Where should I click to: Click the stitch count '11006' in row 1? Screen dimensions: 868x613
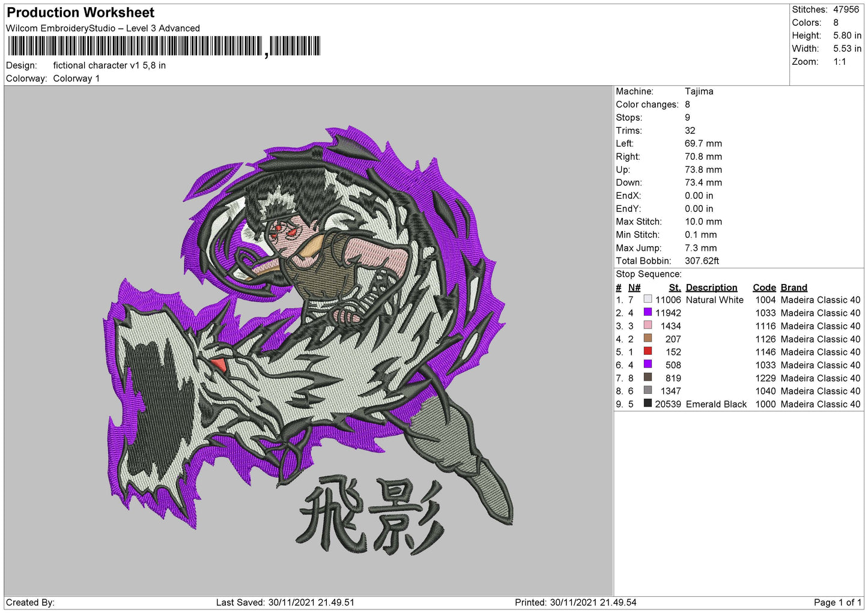click(x=668, y=300)
